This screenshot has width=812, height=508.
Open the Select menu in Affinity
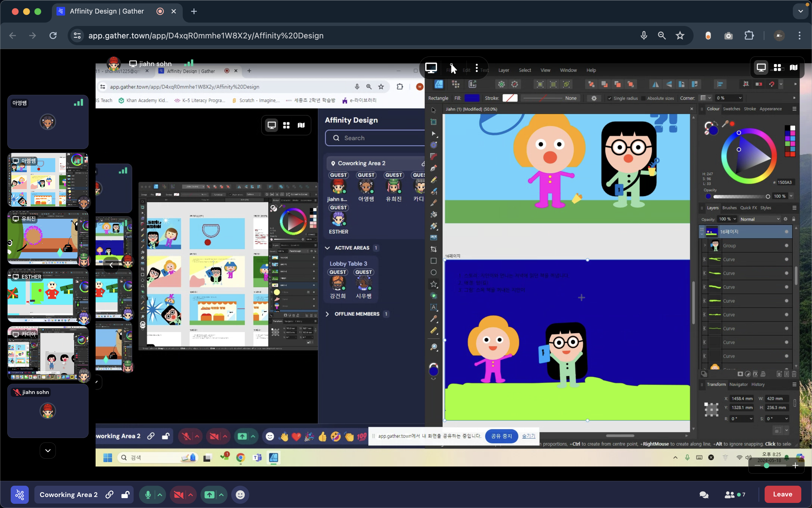pos(525,70)
